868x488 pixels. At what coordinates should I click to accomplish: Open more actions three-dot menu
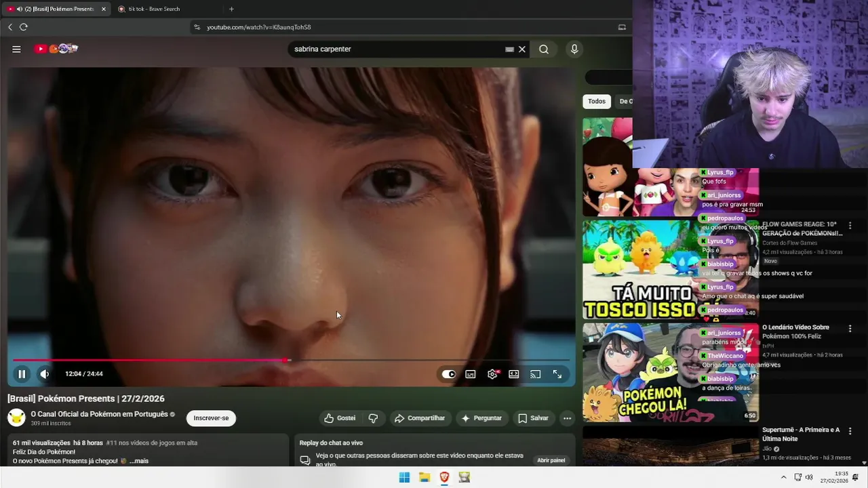pyautogui.click(x=567, y=418)
